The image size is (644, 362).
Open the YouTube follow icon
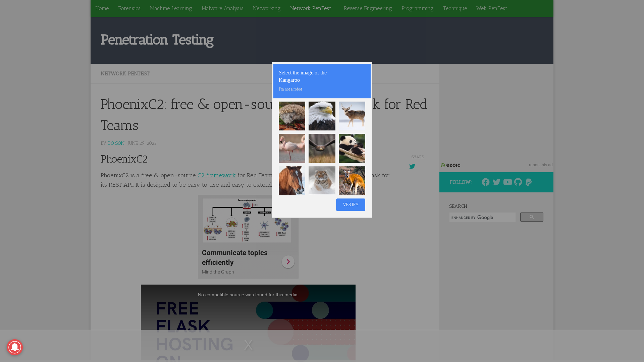tap(507, 182)
